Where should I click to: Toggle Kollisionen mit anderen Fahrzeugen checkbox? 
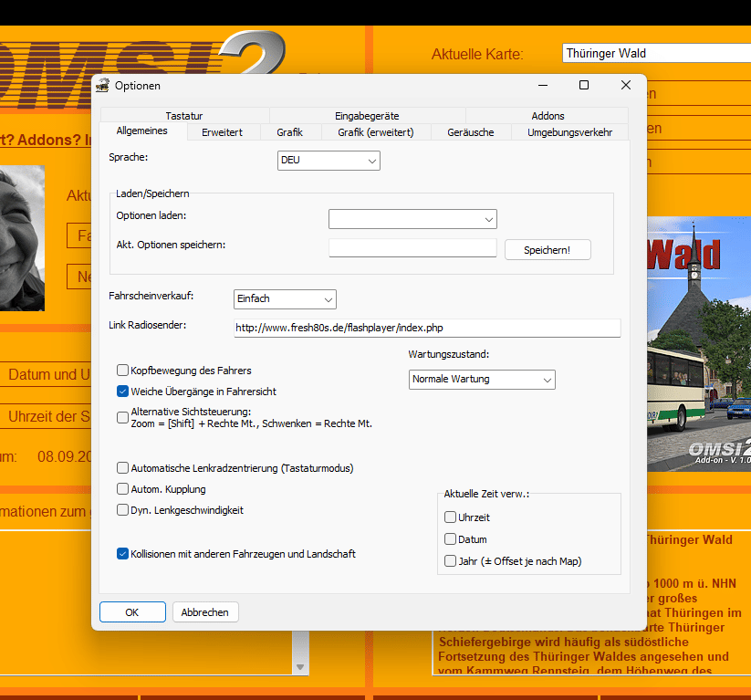(122, 553)
